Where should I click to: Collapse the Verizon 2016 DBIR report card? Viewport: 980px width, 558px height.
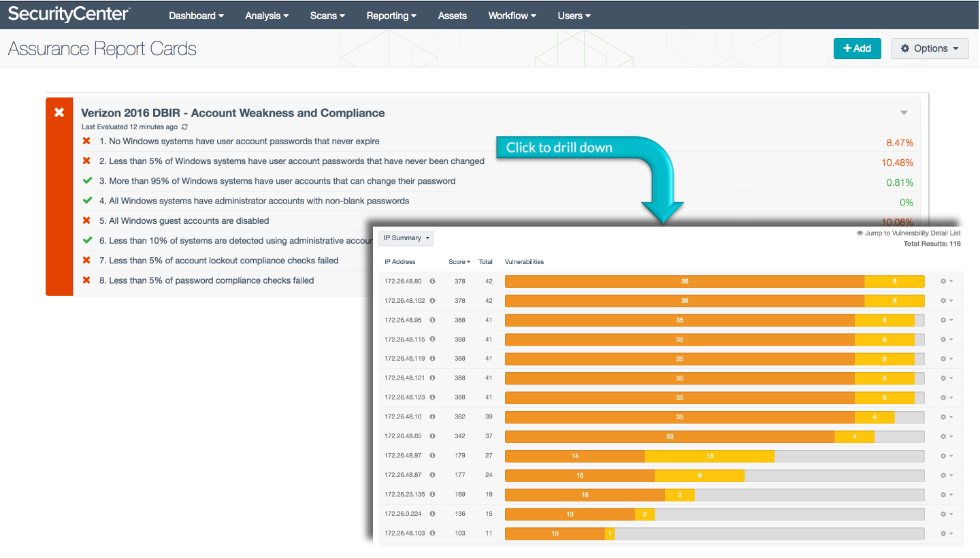[x=904, y=113]
